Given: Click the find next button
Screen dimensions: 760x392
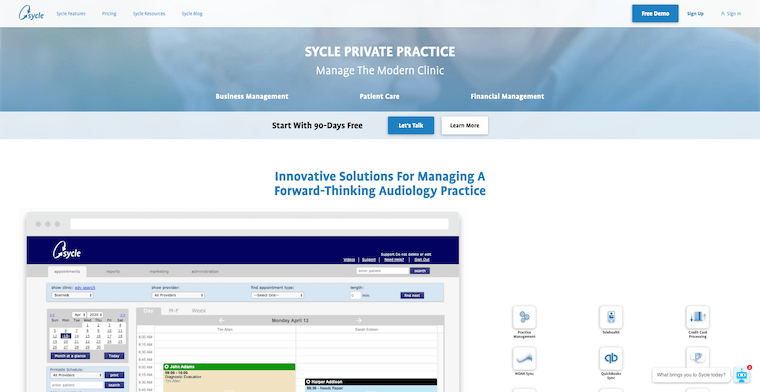Looking at the screenshot, I should (x=412, y=295).
